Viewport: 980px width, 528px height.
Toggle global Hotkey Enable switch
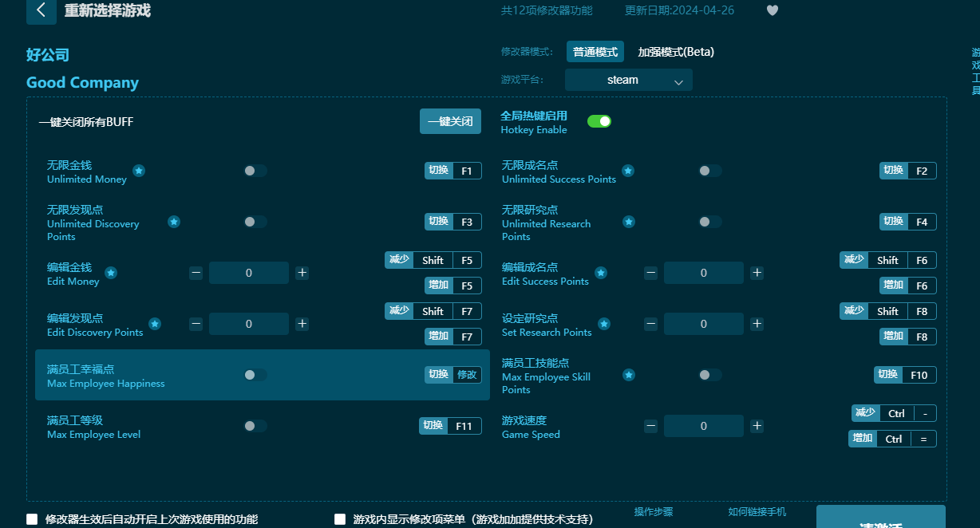[x=599, y=121]
